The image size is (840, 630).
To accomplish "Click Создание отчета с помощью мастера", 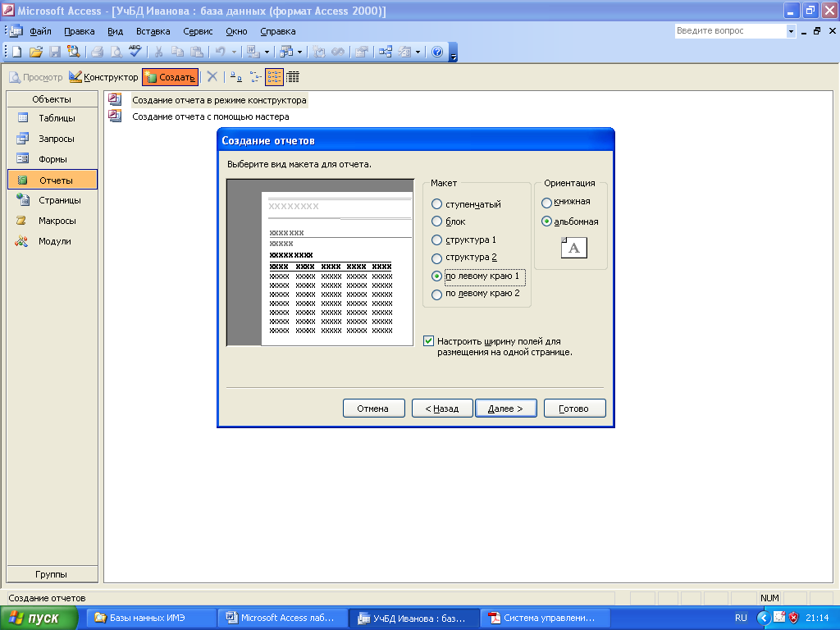I will coord(211,116).
